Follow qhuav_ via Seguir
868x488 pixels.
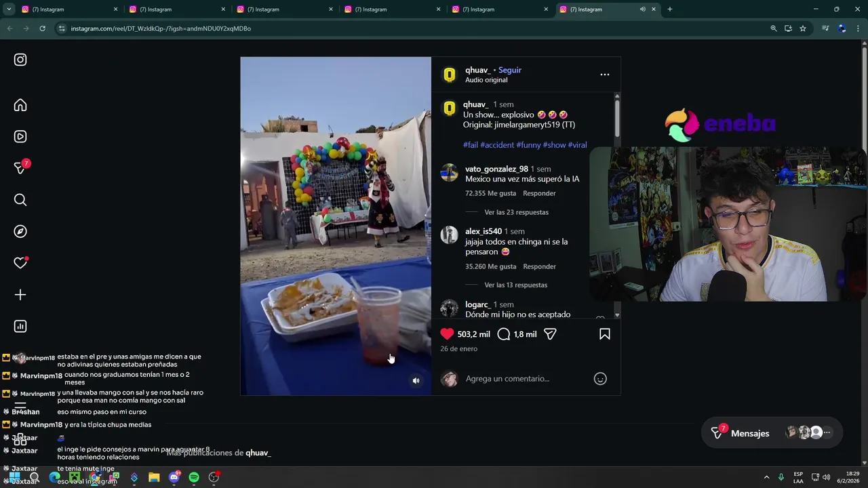pos(510,70)
